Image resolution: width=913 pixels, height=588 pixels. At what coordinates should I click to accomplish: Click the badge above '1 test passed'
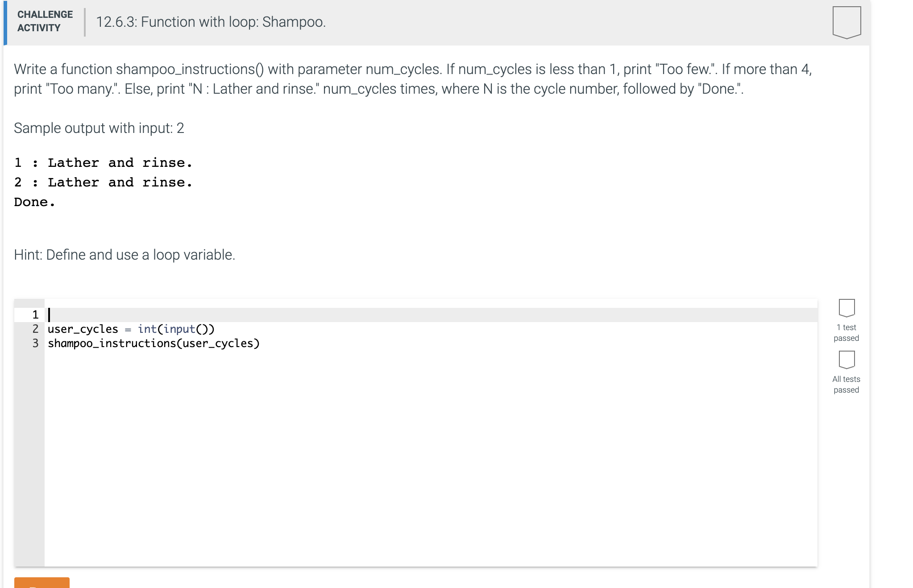click(847, 307)
